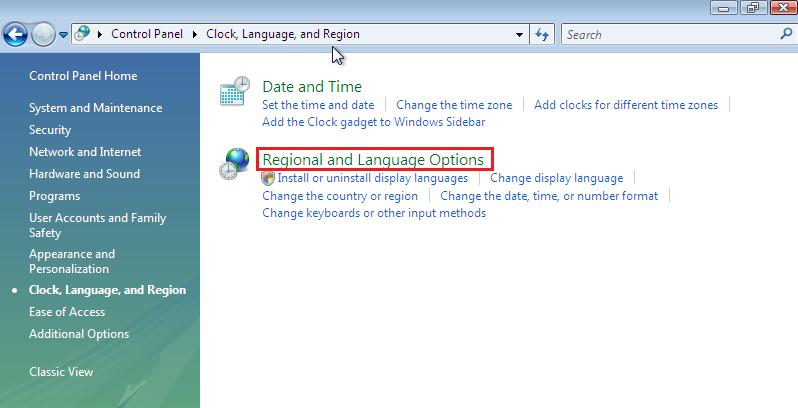Image resolution: width=798 pixels, height=408 pixels.
Task: Open Network and Internet category
Action: tap(85, 152)
